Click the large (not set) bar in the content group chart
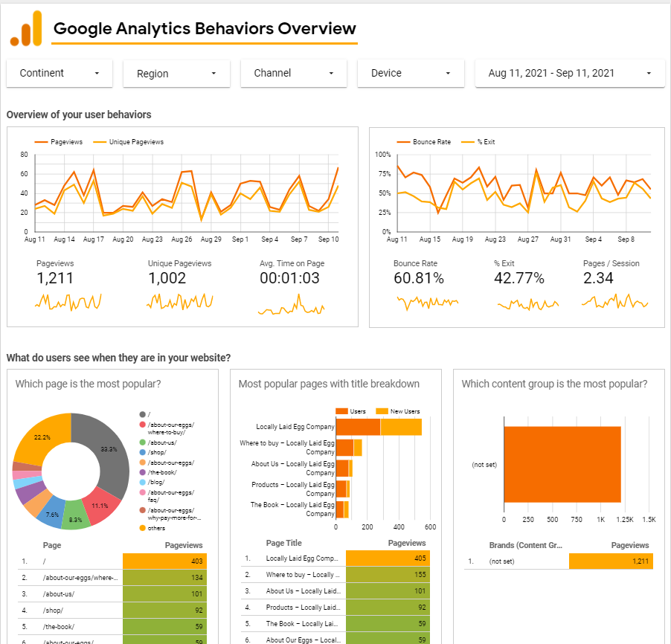 (562, 464)
